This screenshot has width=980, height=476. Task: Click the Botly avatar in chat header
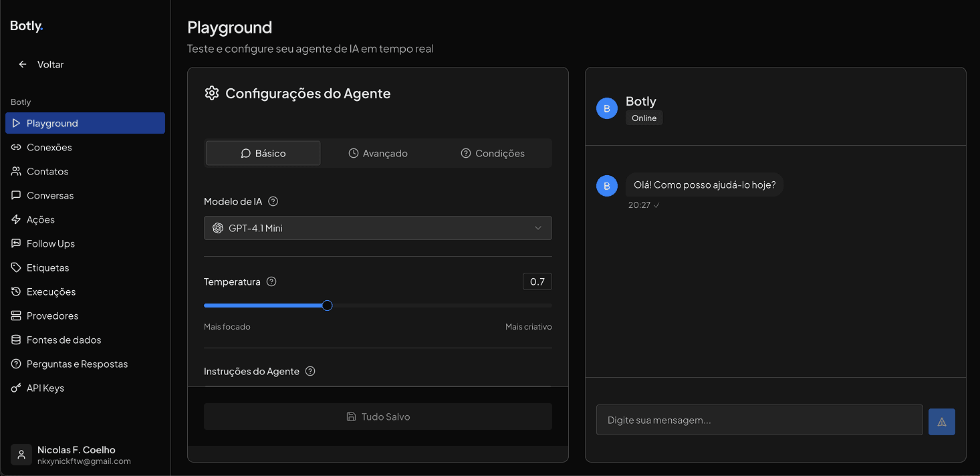pyautogui.click(x=606, y=108)
